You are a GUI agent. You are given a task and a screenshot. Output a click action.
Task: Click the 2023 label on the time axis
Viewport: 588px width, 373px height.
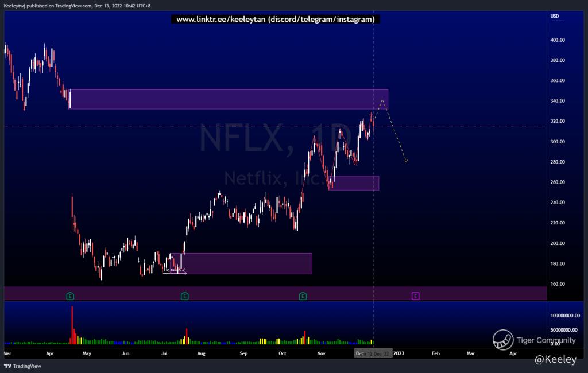pos(399,353)
